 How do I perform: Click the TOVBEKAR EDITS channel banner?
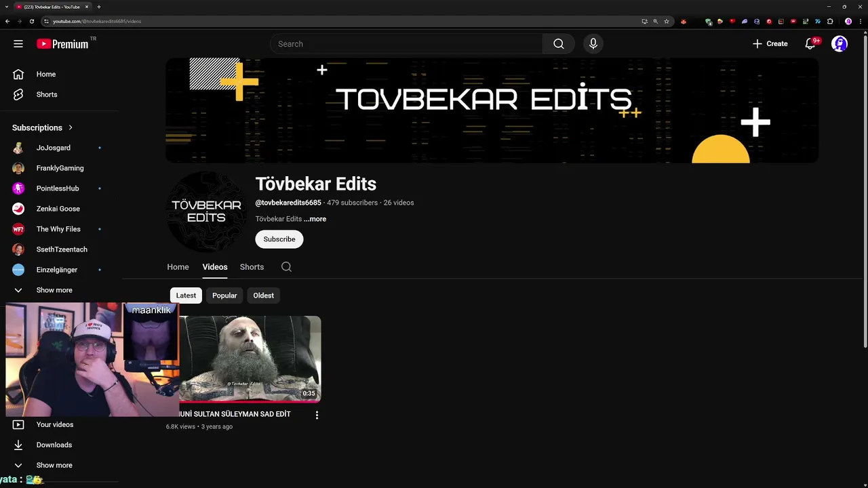point(492,110)
